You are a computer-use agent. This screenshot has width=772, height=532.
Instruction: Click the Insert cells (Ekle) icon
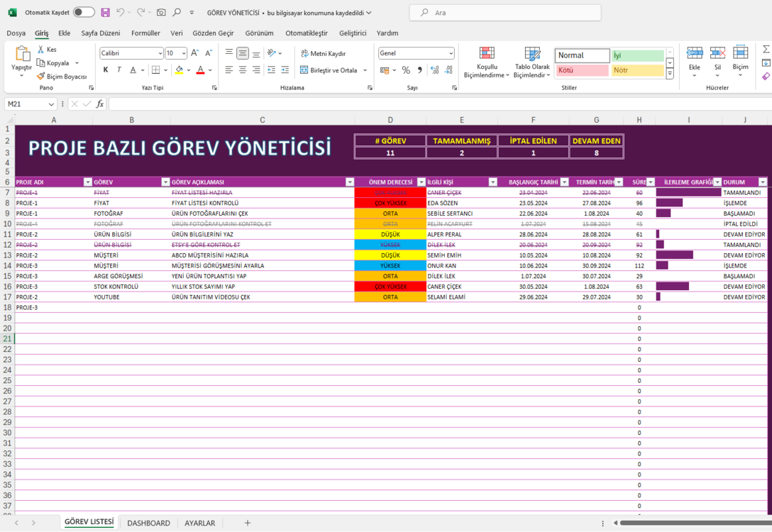694,52
